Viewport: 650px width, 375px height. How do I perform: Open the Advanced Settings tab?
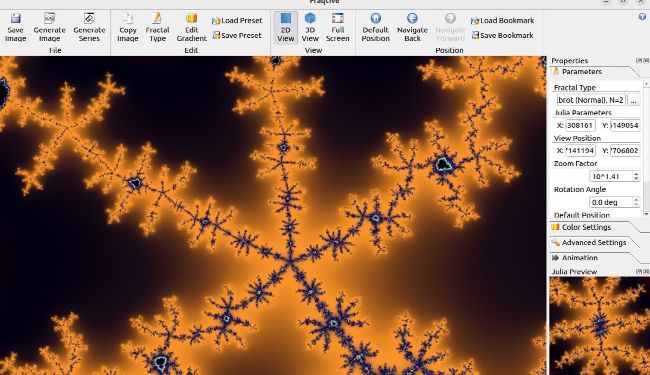pyautogui.click(x=594, y=242)
